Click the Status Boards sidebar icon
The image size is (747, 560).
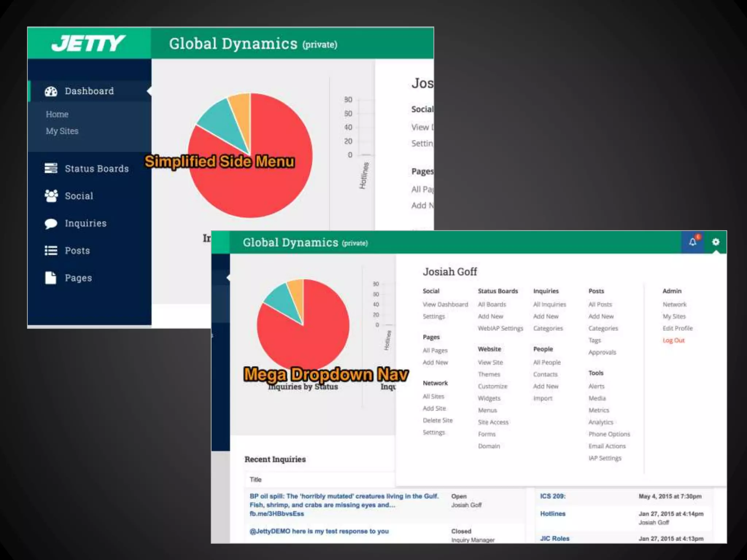(x=51, y=168)
